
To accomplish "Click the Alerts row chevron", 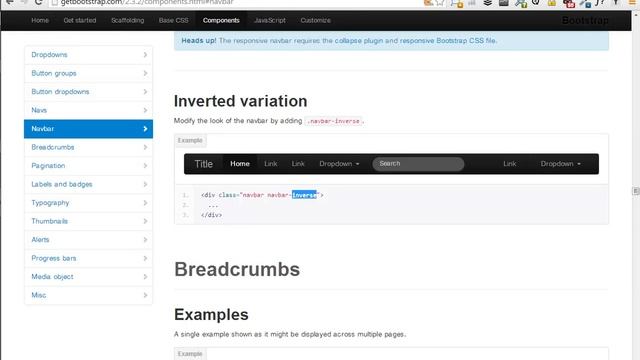I will click(x=145, y=240).
